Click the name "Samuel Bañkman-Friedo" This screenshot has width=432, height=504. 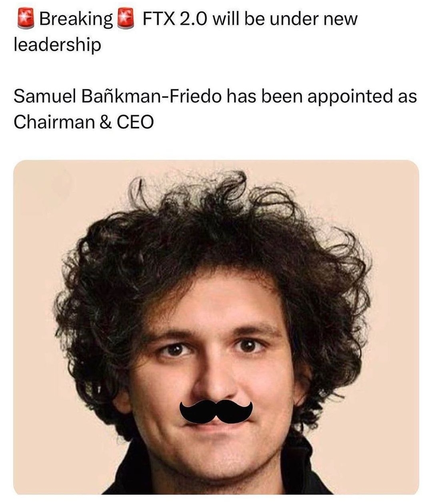tap(117, 96)
